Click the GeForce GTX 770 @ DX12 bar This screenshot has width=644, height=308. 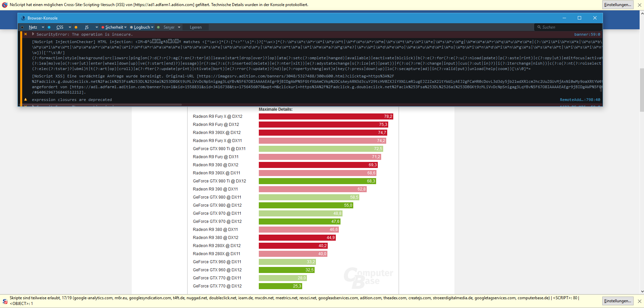[280, 286]
